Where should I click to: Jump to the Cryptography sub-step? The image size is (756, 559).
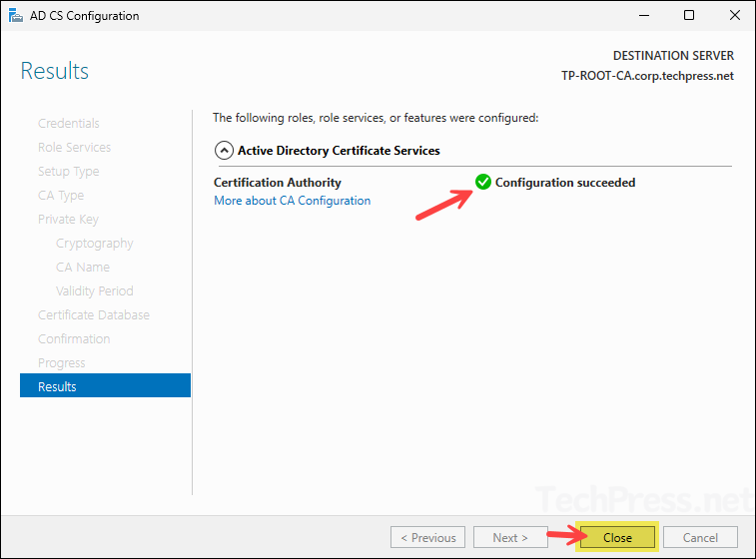tap(94, 244)
